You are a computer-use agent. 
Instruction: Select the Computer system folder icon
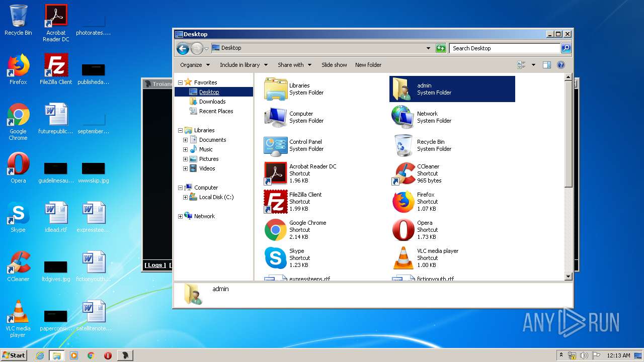275,117
